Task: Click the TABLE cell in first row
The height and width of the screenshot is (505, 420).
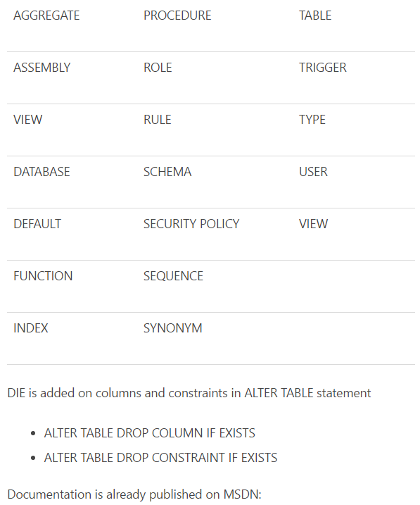Action: point(315,15)
